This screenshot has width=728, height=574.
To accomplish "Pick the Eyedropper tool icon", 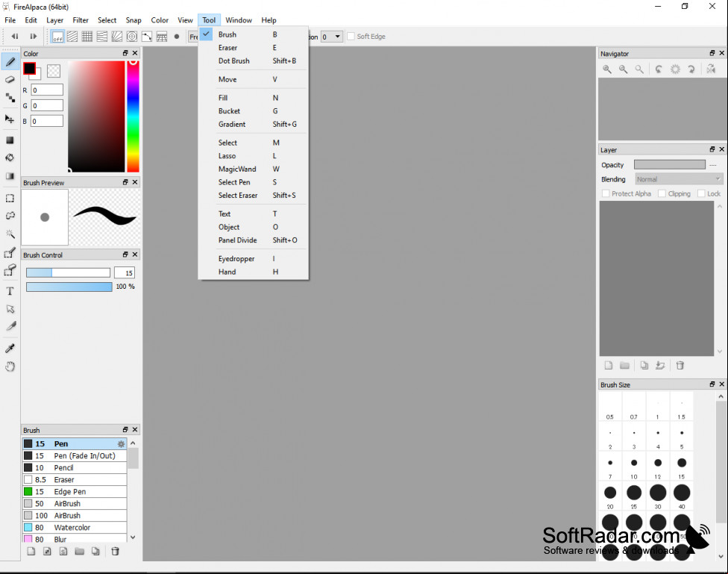I will pyautogui.click(x=10, y=348).
